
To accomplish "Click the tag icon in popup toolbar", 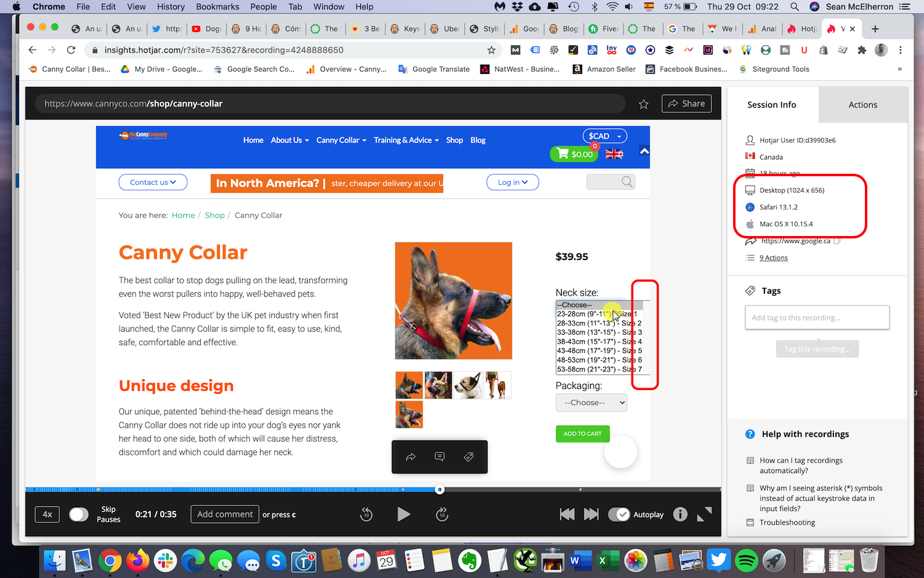I will [469, 457].
